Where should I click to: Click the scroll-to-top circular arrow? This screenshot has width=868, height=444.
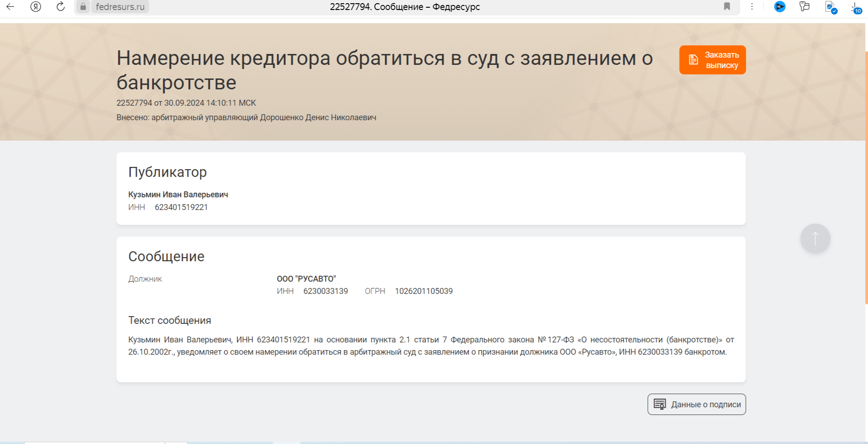pos(815,238)
